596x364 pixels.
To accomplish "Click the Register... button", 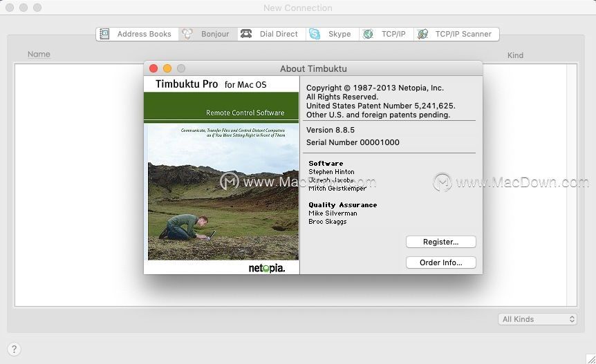I will click(441, 242).
